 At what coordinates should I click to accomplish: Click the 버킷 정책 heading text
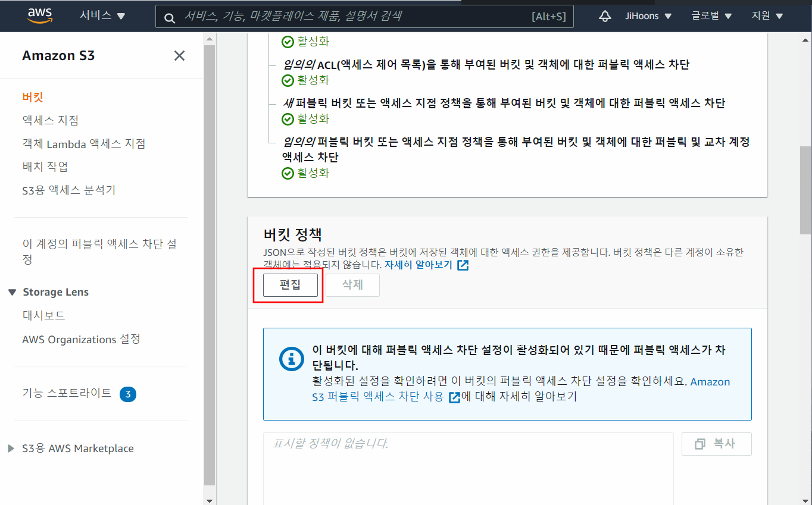[x=293, y=234]
